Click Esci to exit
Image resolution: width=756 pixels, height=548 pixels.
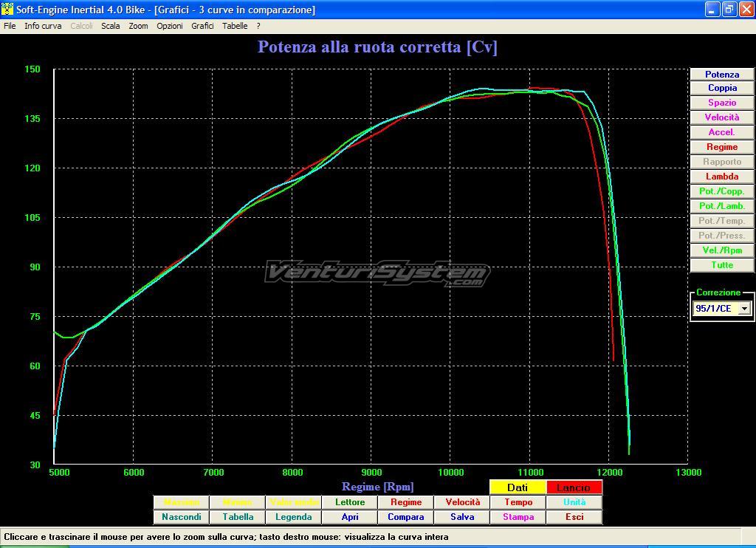pyautogui.click(x=574, y=517)
